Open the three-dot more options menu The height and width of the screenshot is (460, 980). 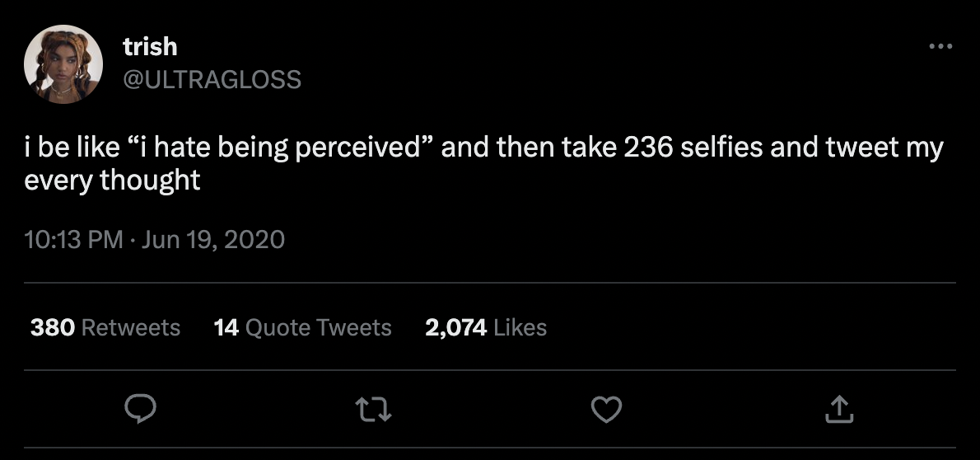click(940, 46)
